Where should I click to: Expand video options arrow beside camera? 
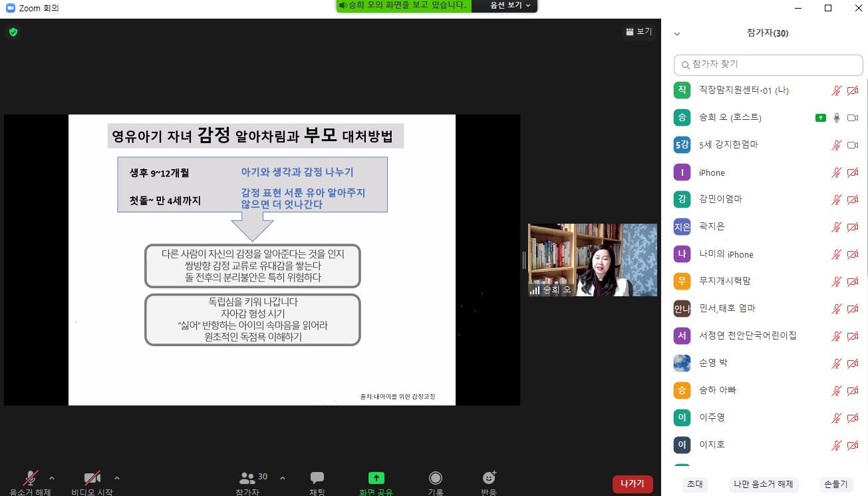click(117, 478)
